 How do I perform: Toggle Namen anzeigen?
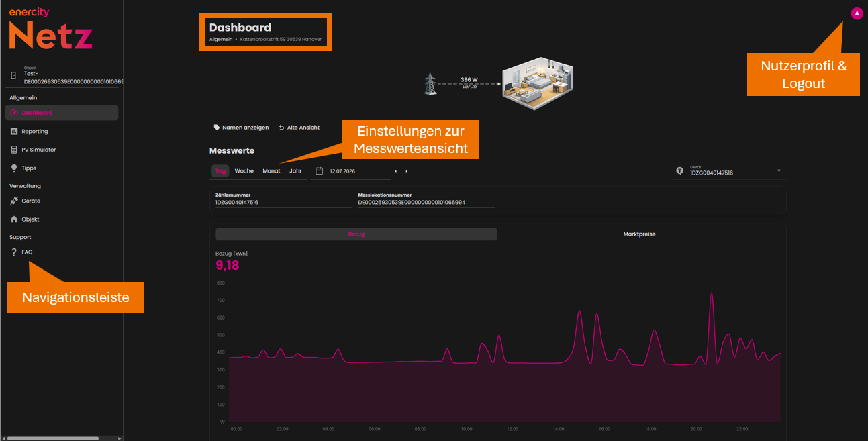click(x=241, y=128)
